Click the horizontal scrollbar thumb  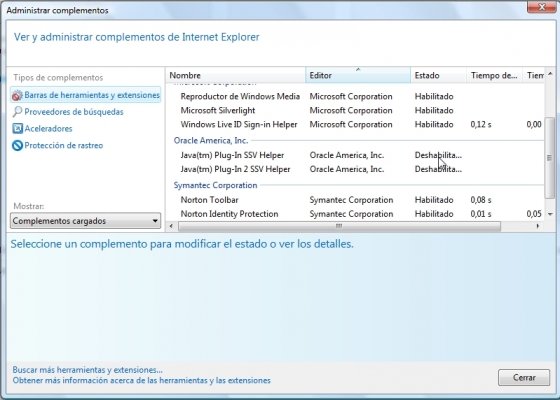click(339, 226)
